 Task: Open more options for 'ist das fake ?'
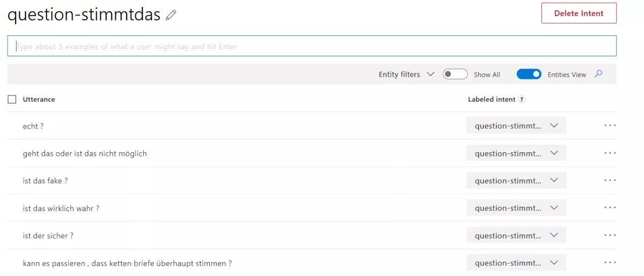click(x=610, y=181)
